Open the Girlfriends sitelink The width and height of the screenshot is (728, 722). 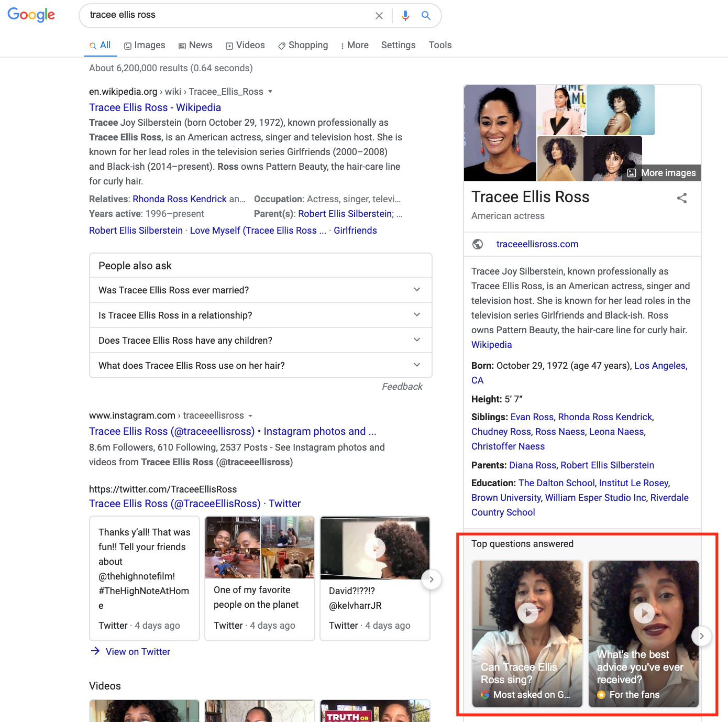pos(355,231)
